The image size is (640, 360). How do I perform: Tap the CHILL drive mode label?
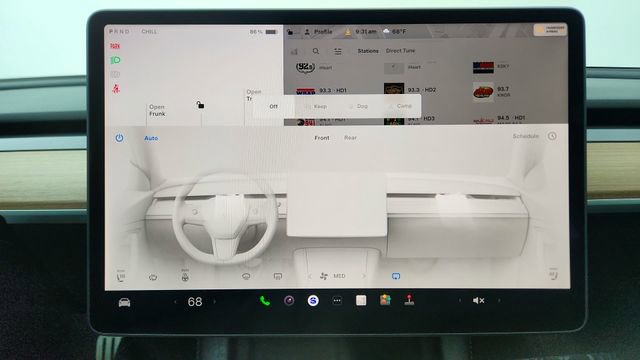coord(149,31)
